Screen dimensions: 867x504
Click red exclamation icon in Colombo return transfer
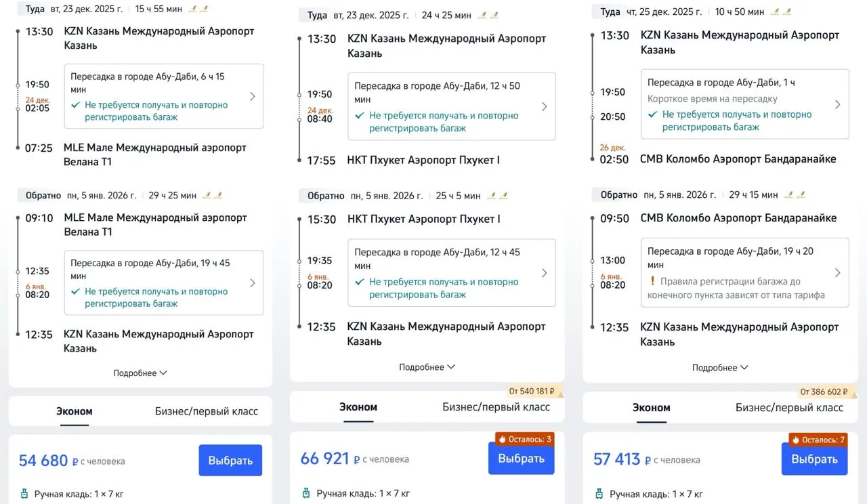652,281
